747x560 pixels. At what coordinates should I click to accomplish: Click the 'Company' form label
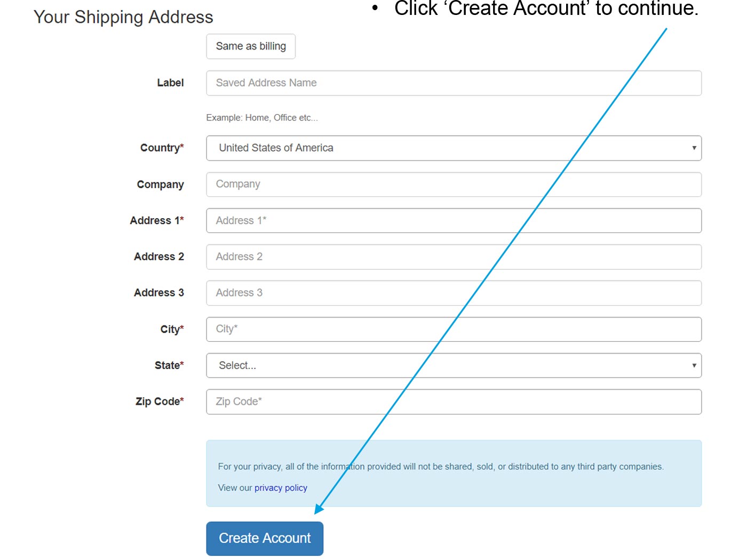click(160, 185)
